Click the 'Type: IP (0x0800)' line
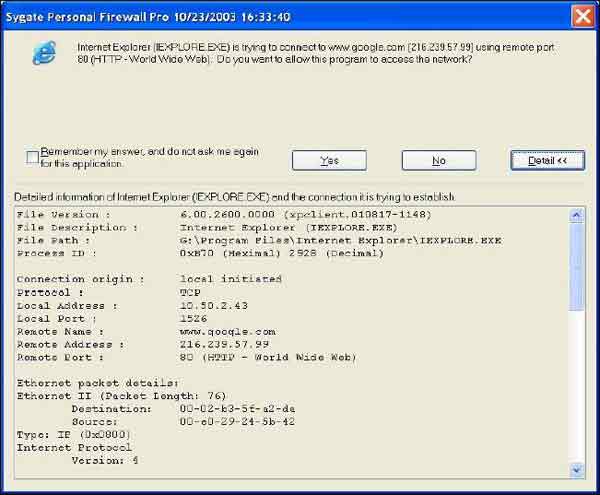Screen dimensions: 600x495 [x=73, y=435]
